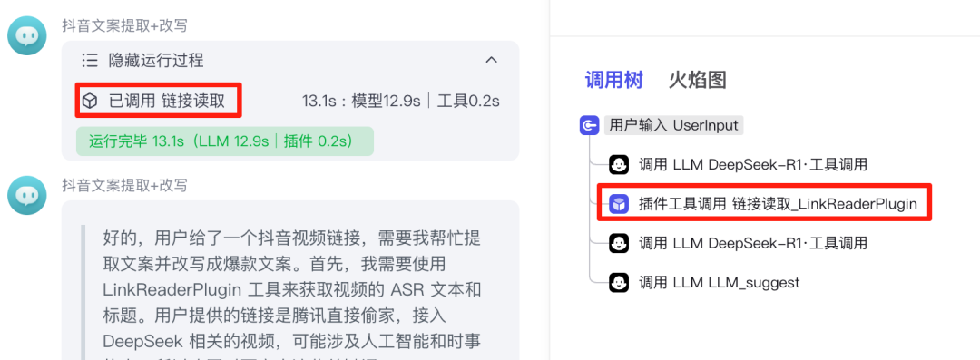Click the top bot avatar icon
The width and height of the screenshot is (980, 360).
[27, 35]
